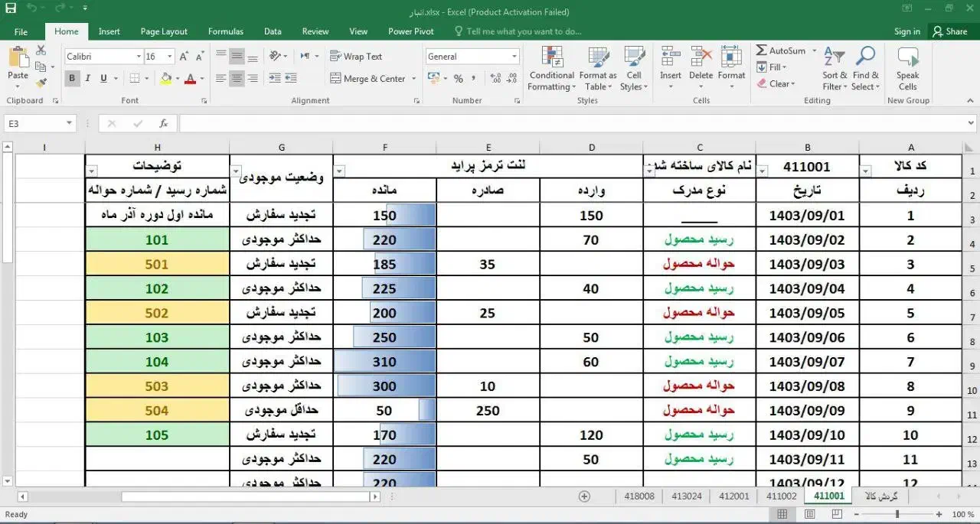The width and height of the screenshot is (980, 524).
Task: Open filter dropdown in cell A1 header
Action: tap(866, 171)
